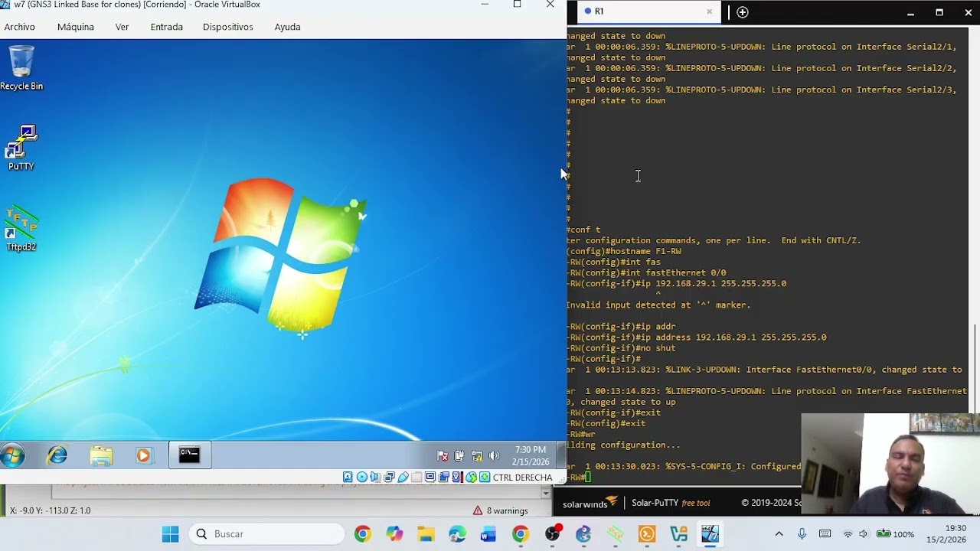This screenshot has width=980, height=551.
Task: Click the VirtualBox mouse integration indicator
Action: tap(472, 478)
